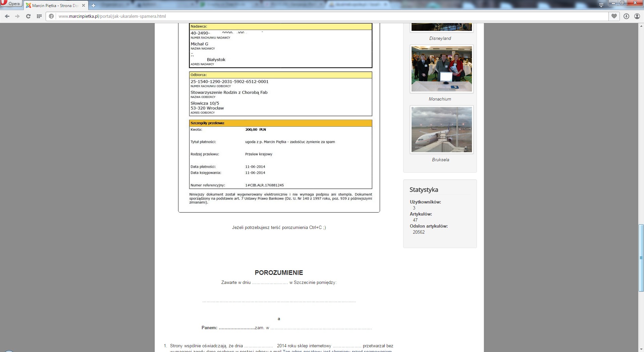Click the scrollbar up arrow
Viewport: 644px width, 352px height.
coord(641,26)
